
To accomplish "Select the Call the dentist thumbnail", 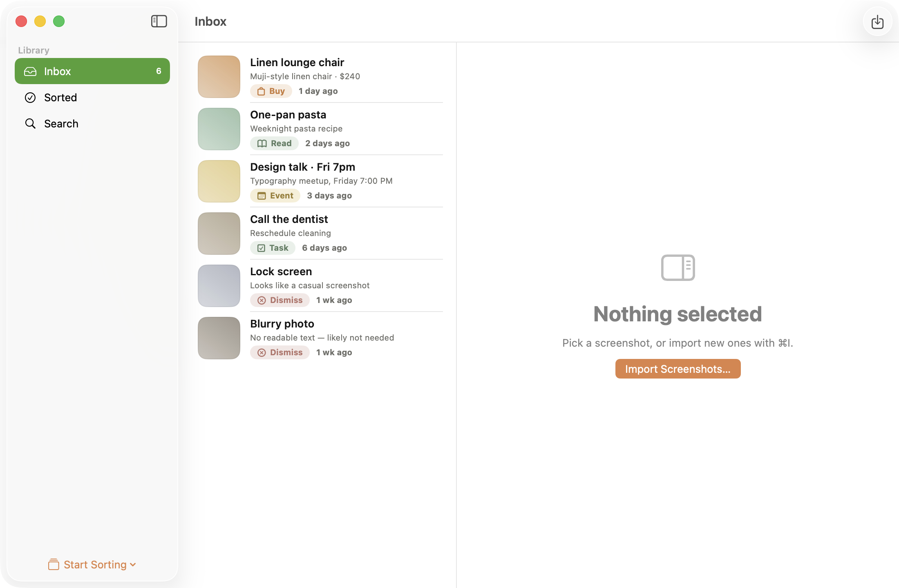I will [219, 234].
